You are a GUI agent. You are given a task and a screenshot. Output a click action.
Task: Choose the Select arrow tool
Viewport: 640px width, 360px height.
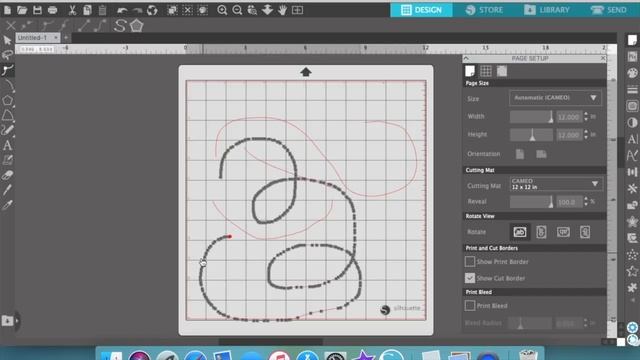(x=7, y=40)
